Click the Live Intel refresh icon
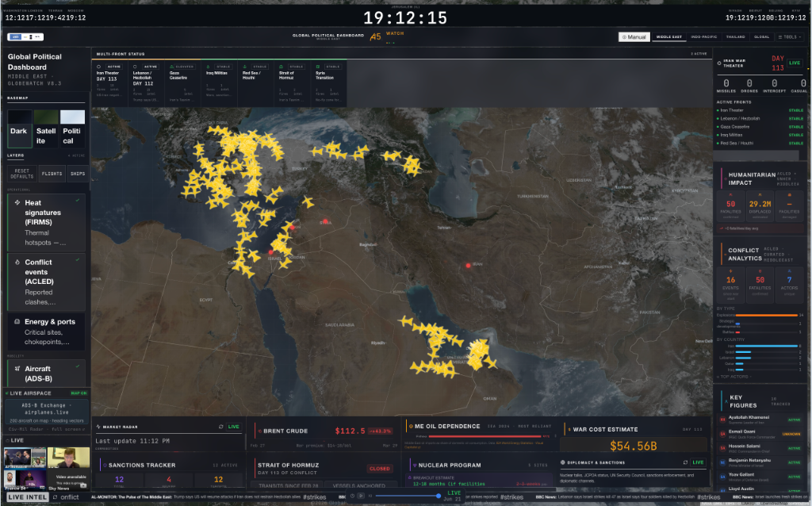The height and width of the screenshot is (506, 812). tap(55, 497)
